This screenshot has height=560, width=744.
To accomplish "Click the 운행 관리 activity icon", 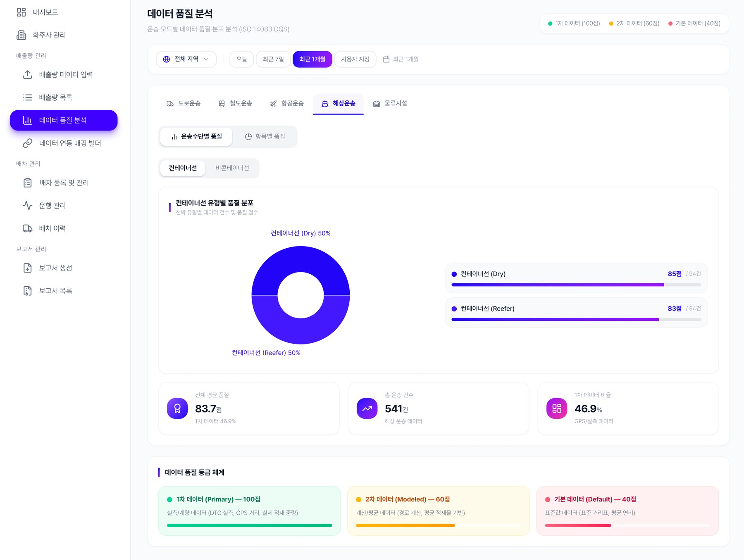I will point(27,206).
